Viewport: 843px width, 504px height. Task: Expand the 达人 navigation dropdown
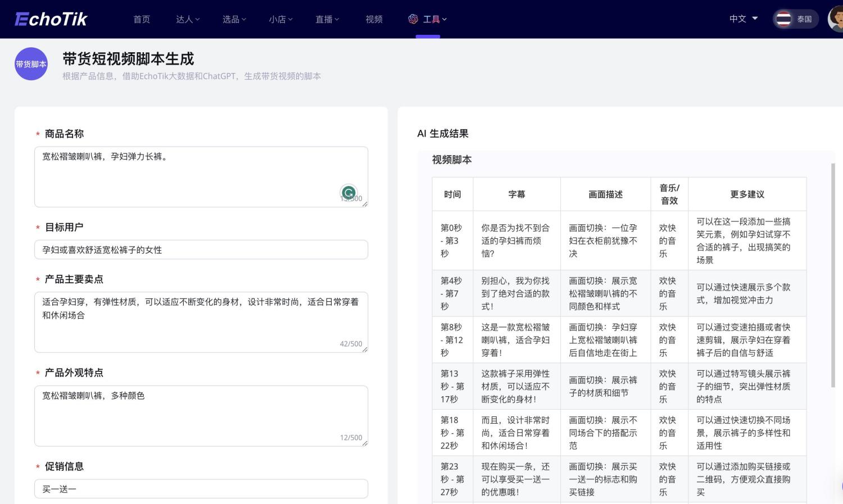pos(187,19)
